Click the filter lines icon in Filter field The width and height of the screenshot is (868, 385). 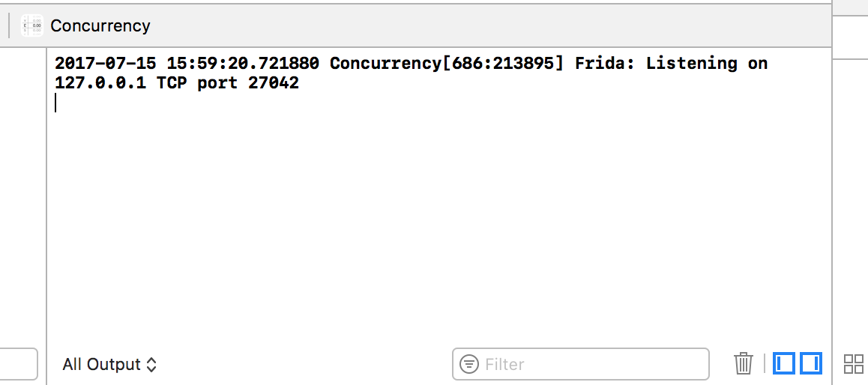(x=469, y=364)
